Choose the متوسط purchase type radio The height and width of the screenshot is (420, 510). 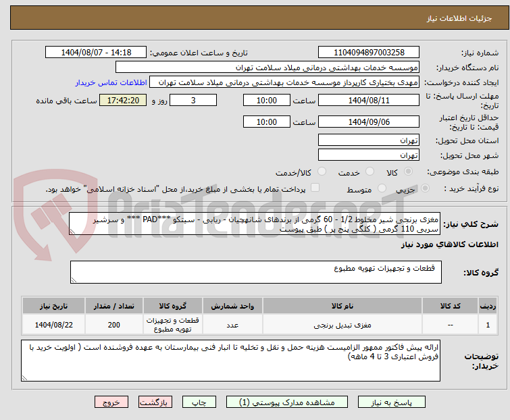point(382,189)
